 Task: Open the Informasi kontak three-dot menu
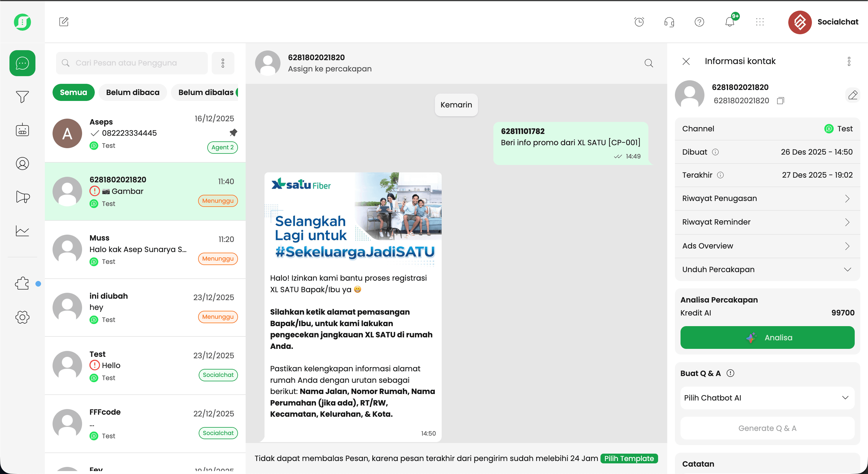(x=849, y=61)
